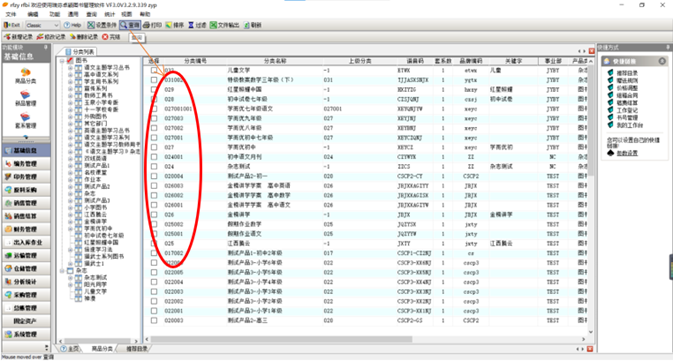This screenshot has height=361, width=673.
Task: Open the 仓储管理 module
Action: [x=26, y=269]
